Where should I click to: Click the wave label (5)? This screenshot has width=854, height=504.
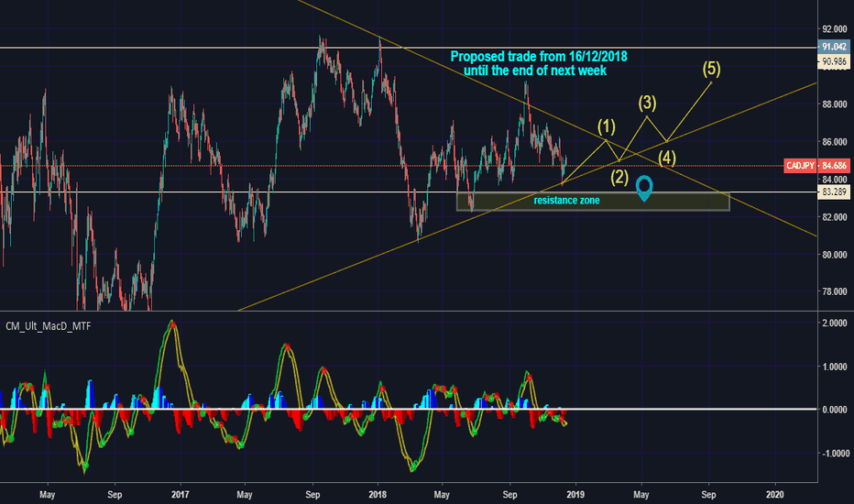[x=711, y=69]
